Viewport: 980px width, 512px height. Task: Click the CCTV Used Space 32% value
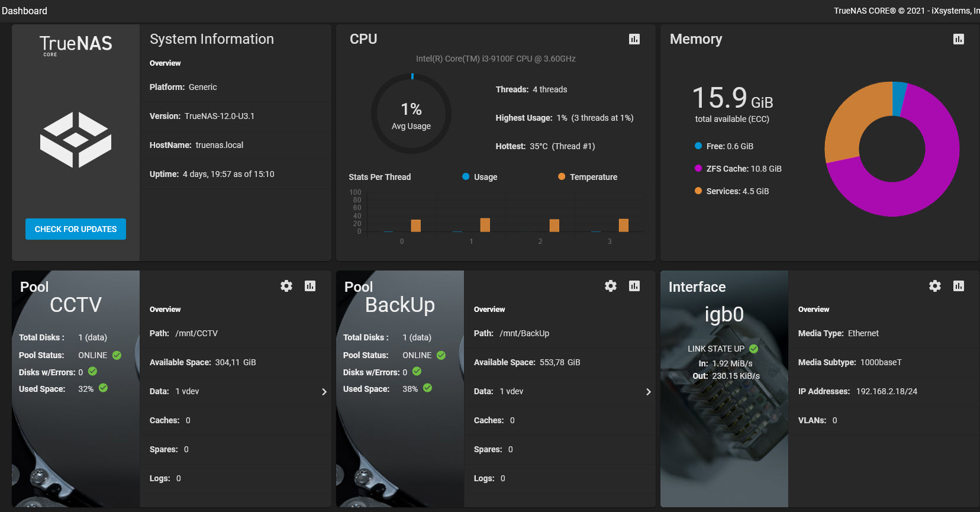click(x=86, y=389)
